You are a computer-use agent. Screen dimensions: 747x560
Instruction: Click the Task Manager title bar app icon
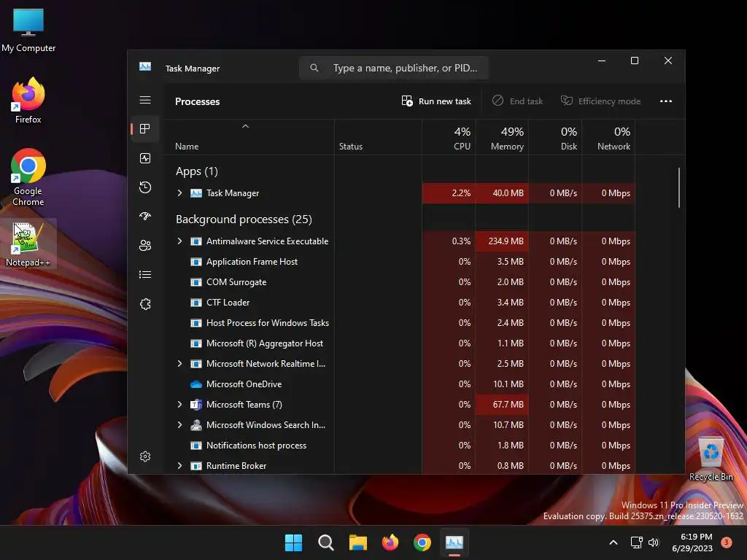pos(145,66)
